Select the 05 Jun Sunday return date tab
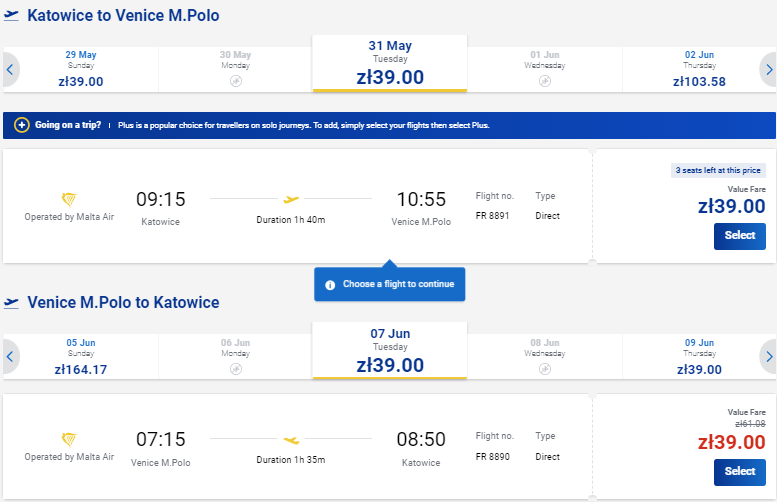This screenshot has width=777, height=502. click(81, 357)
